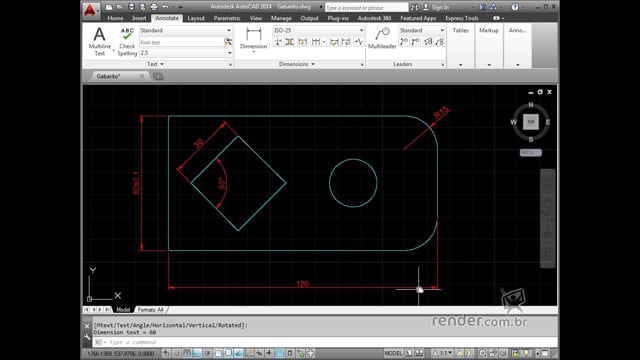
Task: Select the Multiline Text tool
Action: 99,41
